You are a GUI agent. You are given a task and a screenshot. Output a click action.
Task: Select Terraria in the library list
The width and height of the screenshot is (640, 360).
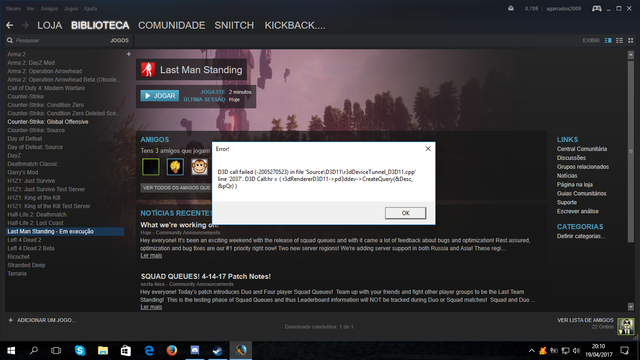(17, 273)
